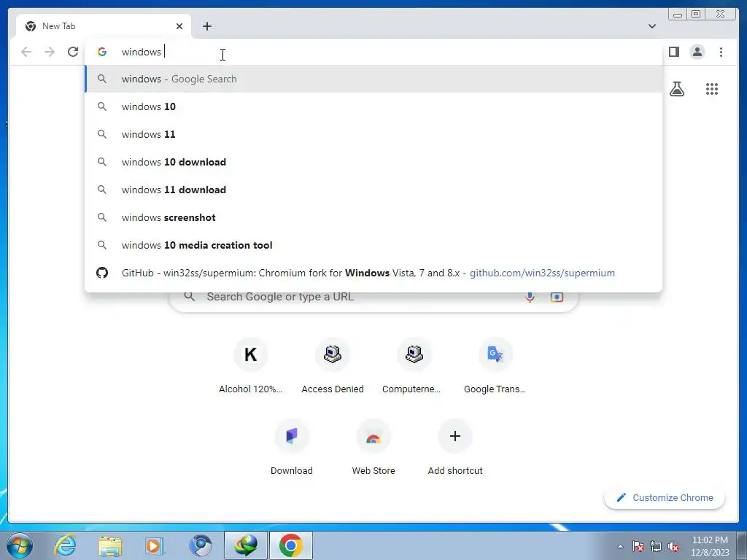Viewport: 747px width, 560px height.
Task: Pick the 'windows 11 download' suggestion
Action: 373,190
